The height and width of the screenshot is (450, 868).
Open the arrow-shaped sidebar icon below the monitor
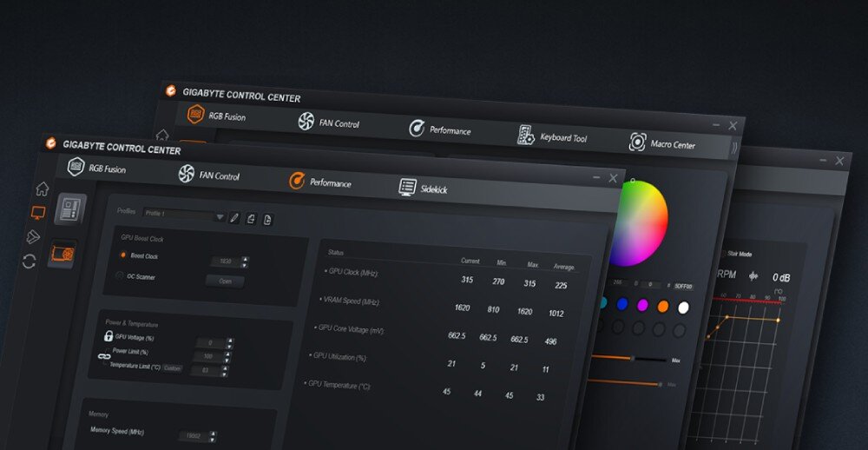click(33, 236)
